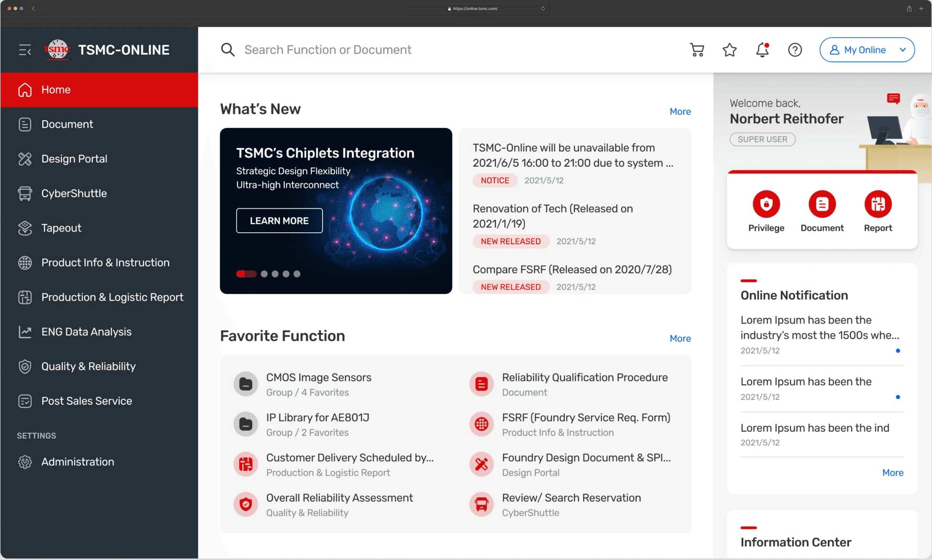Click More next to Favorite Function

(x=680, y=338)
